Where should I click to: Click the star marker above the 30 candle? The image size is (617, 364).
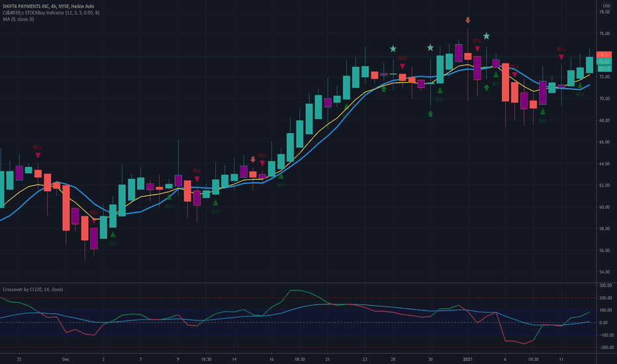[430, 48]
